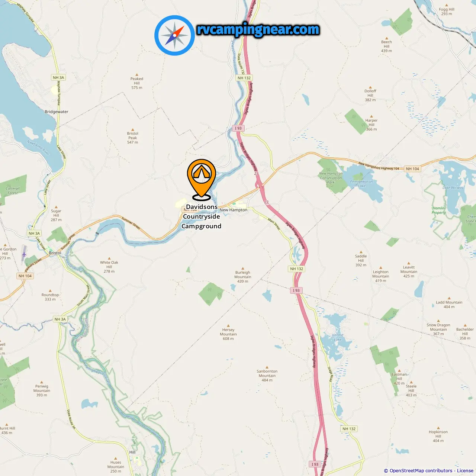Click the Bristol Peak triangle marker

point(133,130)
